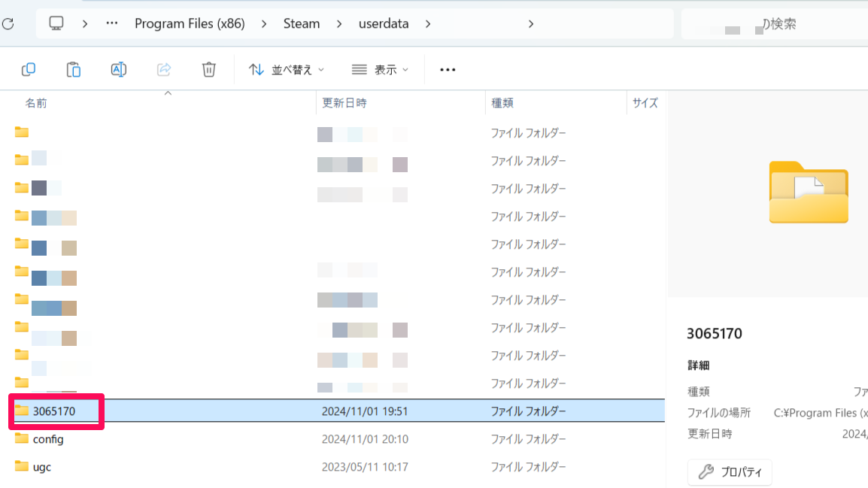Click the delete trash can icon

click(209, 69)
